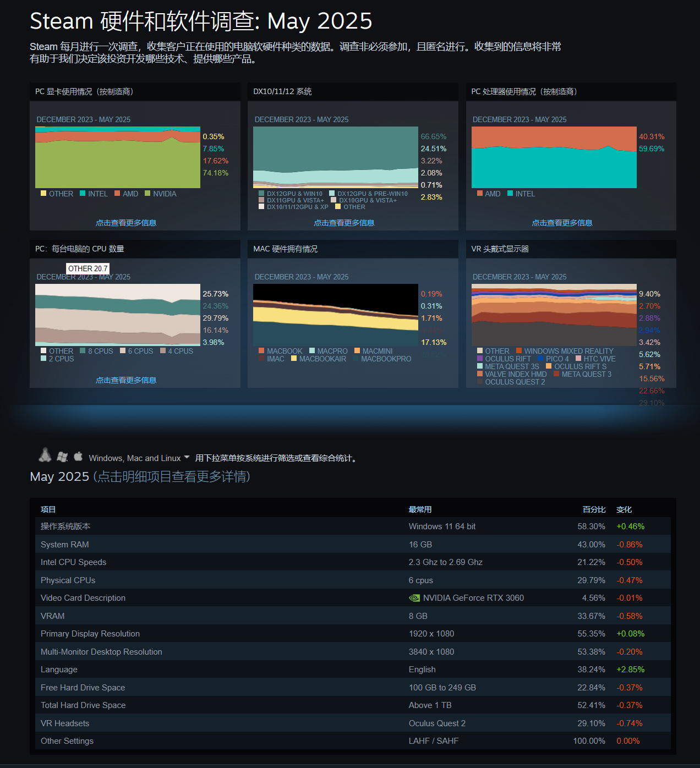Open more info link under CPU count panel
Screen dimensions: 700x768
[126, 380]
